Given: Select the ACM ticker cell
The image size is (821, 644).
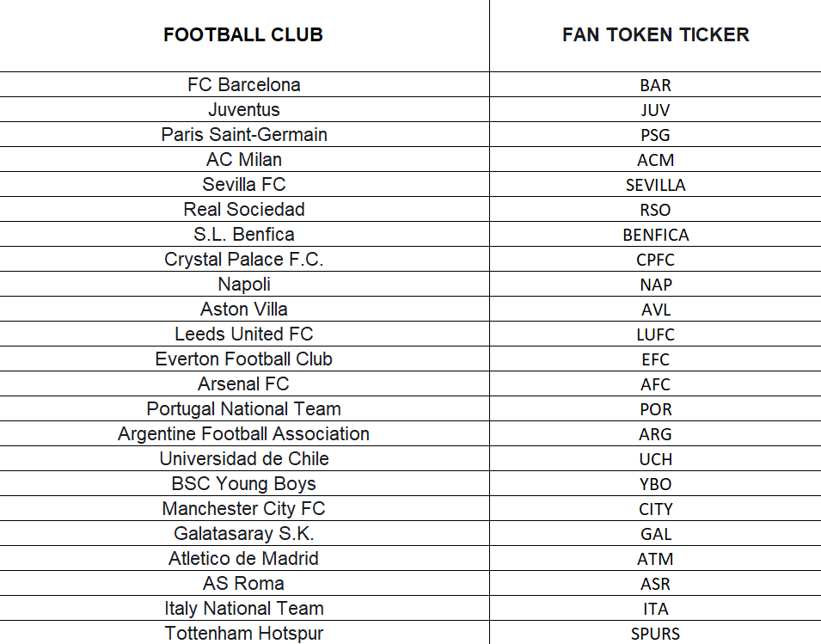Looking at the screenshot, I should tap(655, 160).
